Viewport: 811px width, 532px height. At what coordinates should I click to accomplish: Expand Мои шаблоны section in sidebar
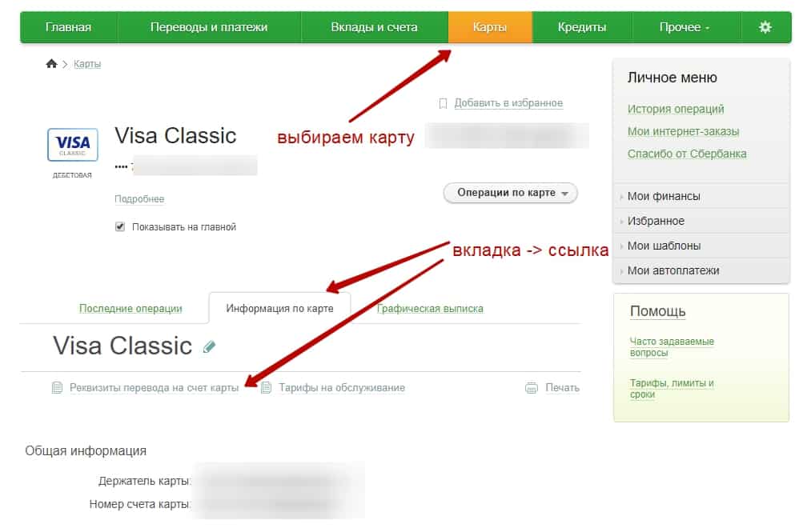coord(664,246)
